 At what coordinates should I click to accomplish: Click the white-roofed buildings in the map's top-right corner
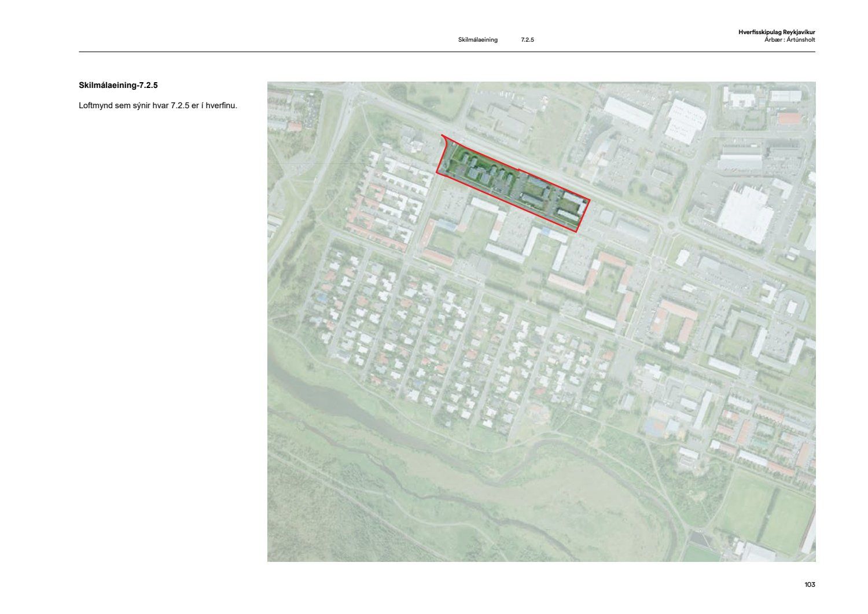pos(784,96)
